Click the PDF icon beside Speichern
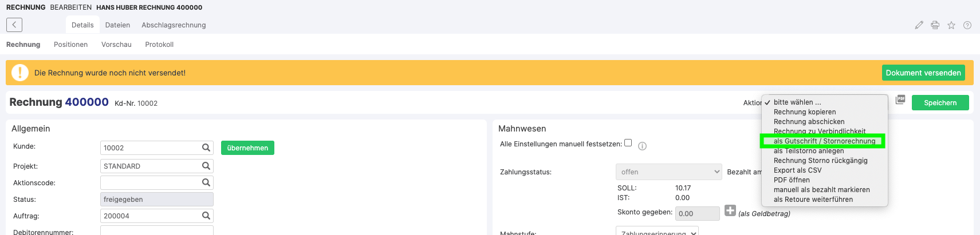Image resolution: width=980 pixels, height=235 pixels. 900,99
